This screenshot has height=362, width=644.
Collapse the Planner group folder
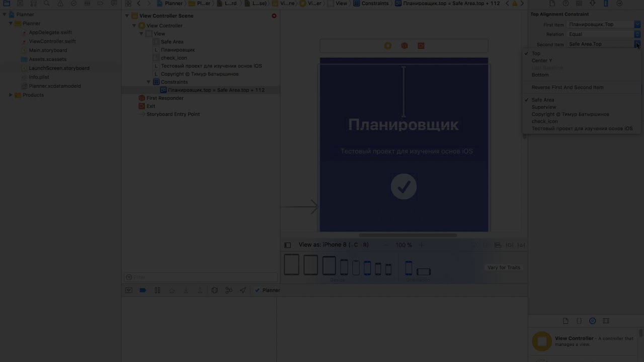tap(11, 24)
